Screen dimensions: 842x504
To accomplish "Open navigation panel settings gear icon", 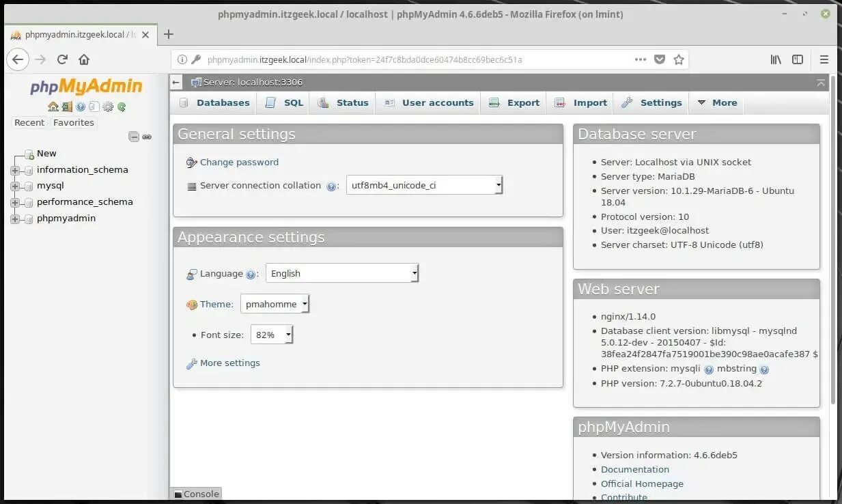I will [107, 107].
